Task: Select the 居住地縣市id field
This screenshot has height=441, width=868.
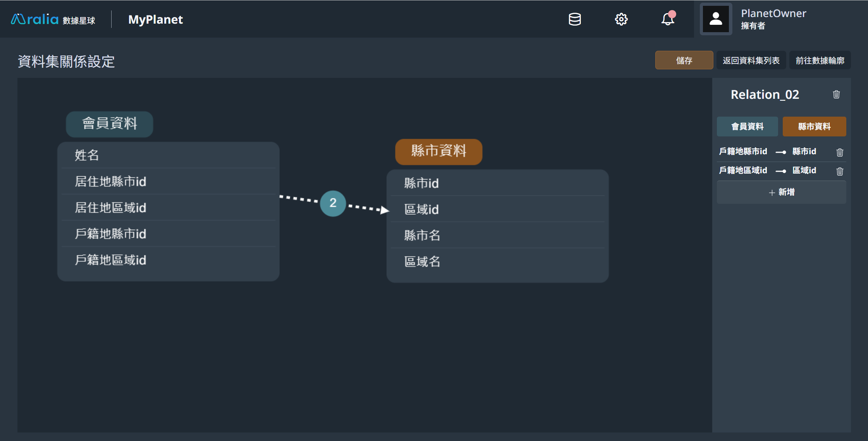Action: [x=169, y=181]
